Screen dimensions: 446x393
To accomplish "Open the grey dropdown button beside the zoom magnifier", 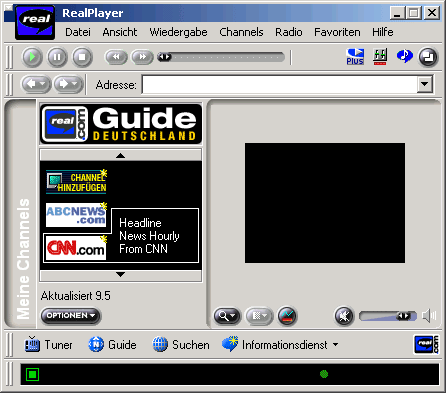I will click(259, 315).
